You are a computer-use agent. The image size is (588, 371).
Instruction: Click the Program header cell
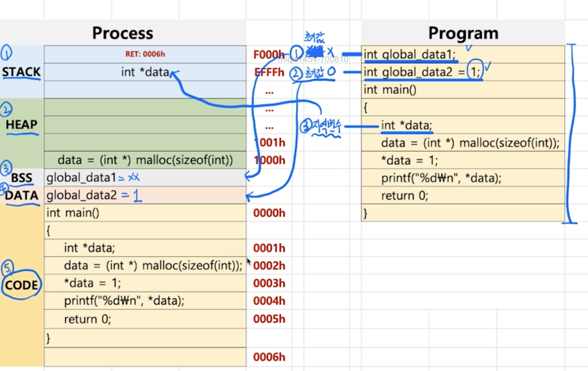463,33
